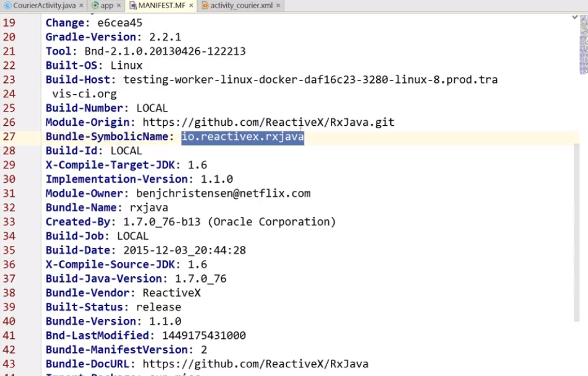
Task: Close the activity_courier.xml tab
Action: (278, 5)
